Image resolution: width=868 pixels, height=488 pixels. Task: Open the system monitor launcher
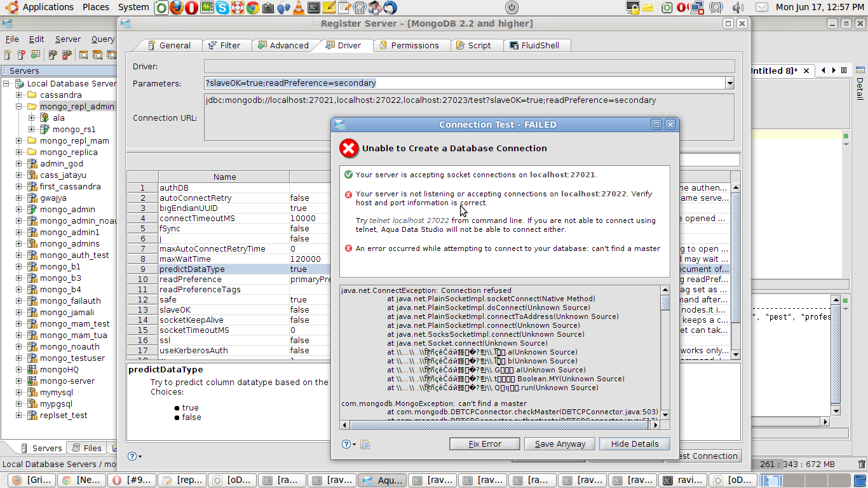tap(207, 8)
